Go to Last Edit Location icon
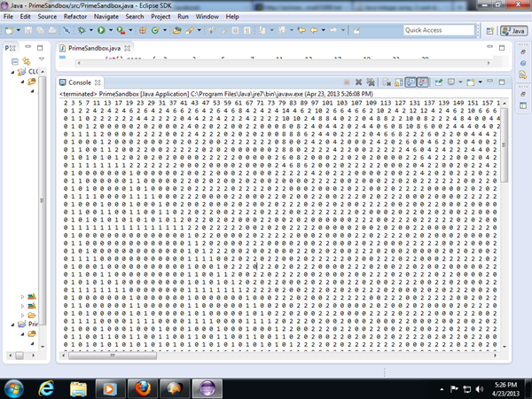532x399 pixels. click(301, 30)
